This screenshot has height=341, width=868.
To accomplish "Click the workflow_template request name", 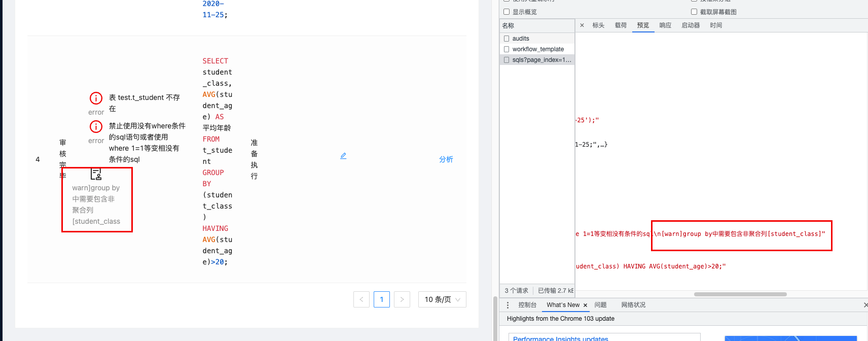I will (x=538, y=49).
